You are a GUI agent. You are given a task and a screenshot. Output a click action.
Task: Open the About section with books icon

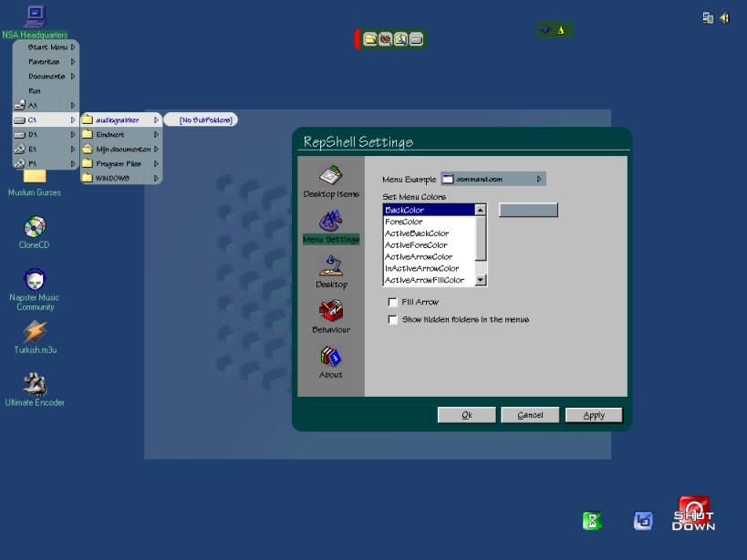pyautogui.click(x=331, y=358)
